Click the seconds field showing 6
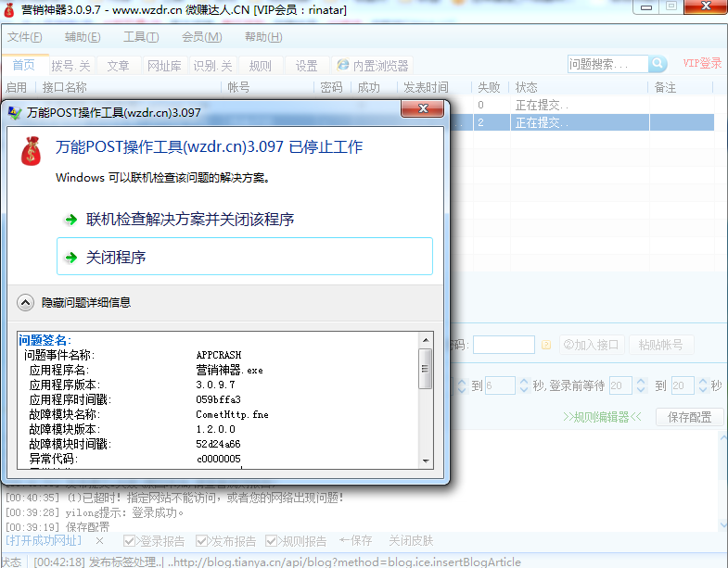The image size is (728, 568). pyautogui.click(x=500, y=385)
